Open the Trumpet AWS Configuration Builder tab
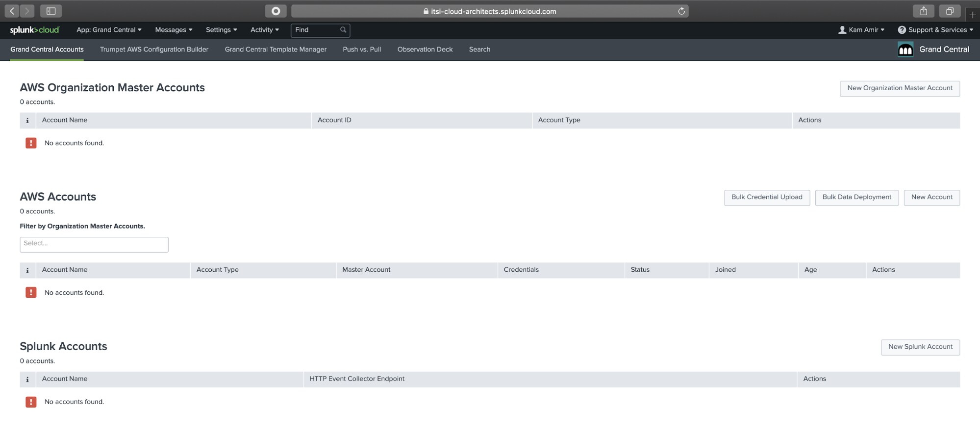 pyautogui.click(x=154, y=50)
